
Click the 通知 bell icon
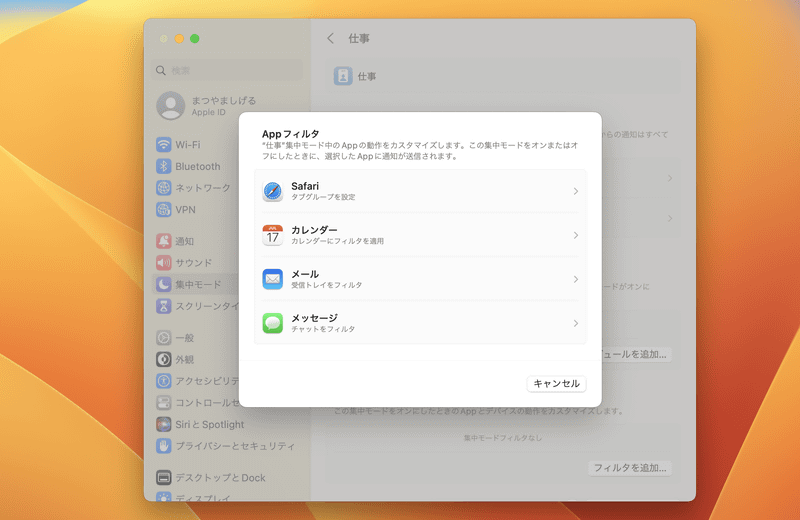pyautogui.click(x=163, y=241)
